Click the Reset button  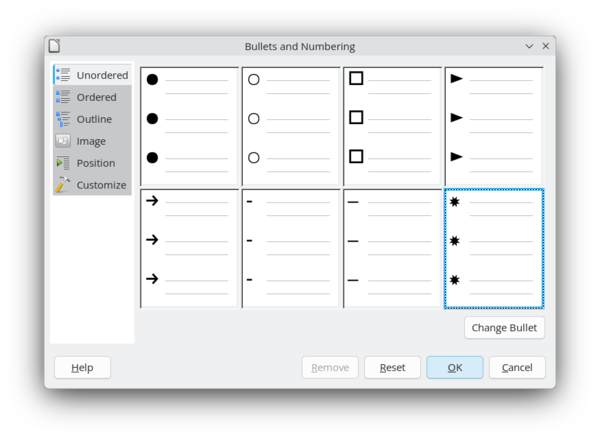click(392, 367)
